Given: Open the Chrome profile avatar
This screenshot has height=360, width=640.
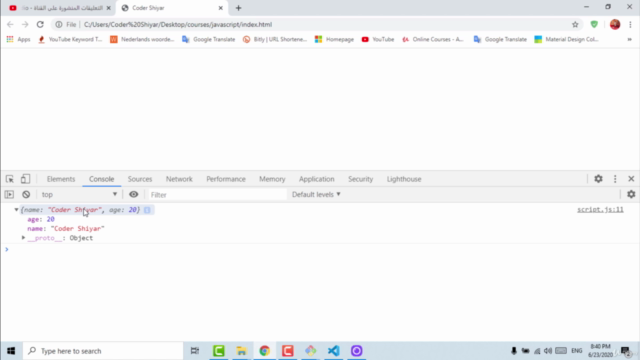Looking at the screenshot, I should (x=615, y=24).
